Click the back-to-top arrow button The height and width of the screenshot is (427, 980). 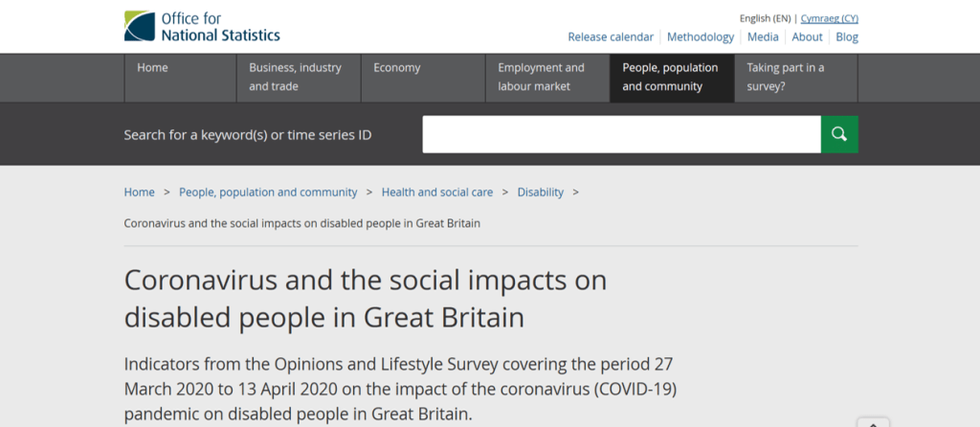point(873,422)
